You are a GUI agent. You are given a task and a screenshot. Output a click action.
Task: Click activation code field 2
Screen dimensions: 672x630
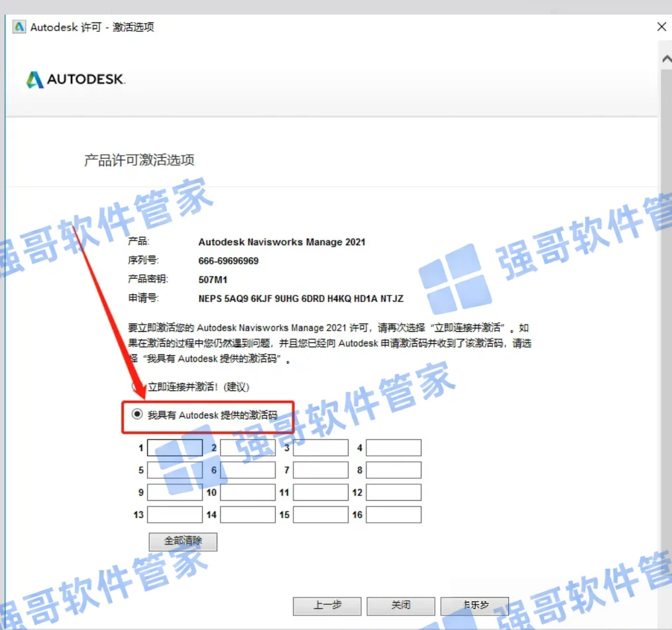pyautogui.click(x=248, y=448)
